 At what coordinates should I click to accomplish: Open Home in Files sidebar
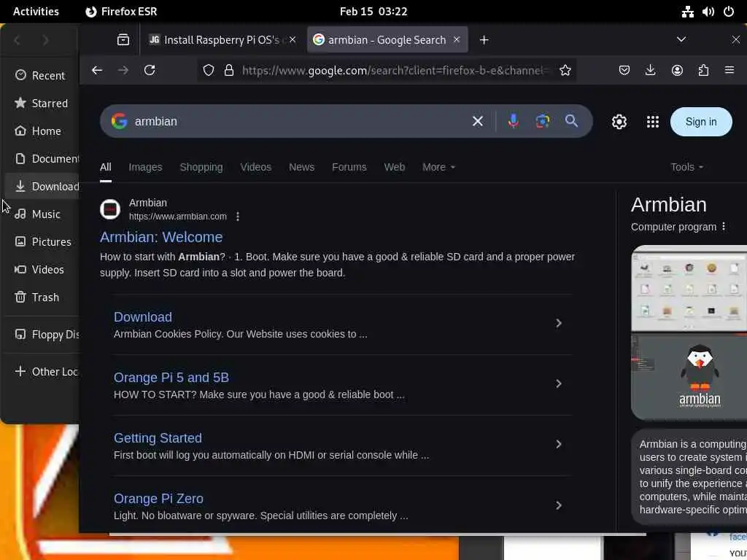point(41,131)
